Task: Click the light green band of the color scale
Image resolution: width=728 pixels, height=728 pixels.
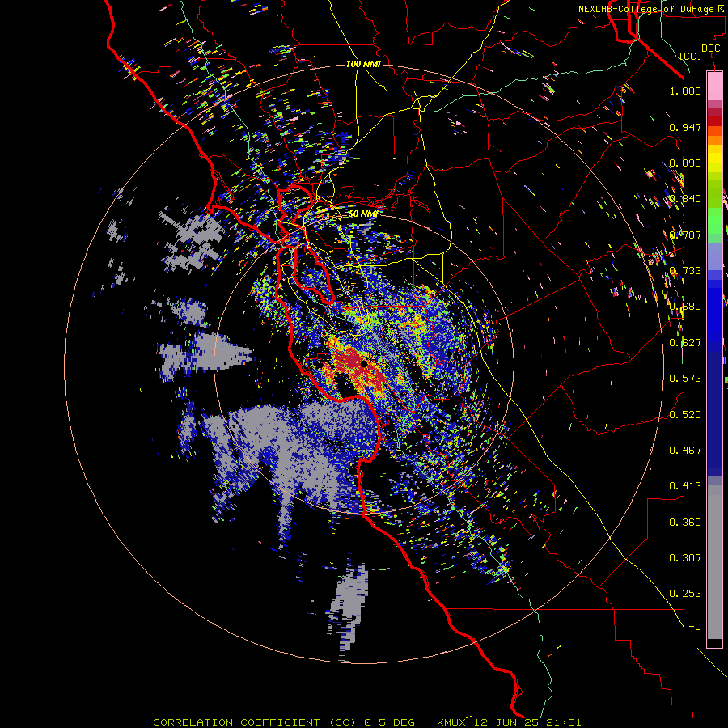Action: (714, 221)
